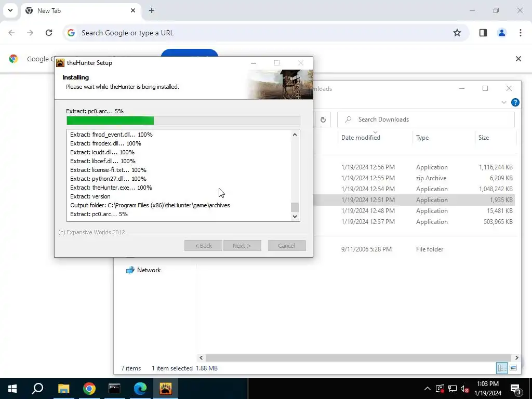Screen dimensions: 532x399
Task: Click Chrome's back navigation arrow
Action: point(11,33)
